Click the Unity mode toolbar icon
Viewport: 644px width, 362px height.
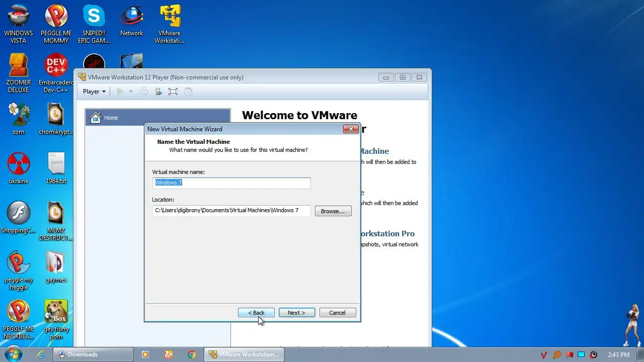[x=188, y=92]
